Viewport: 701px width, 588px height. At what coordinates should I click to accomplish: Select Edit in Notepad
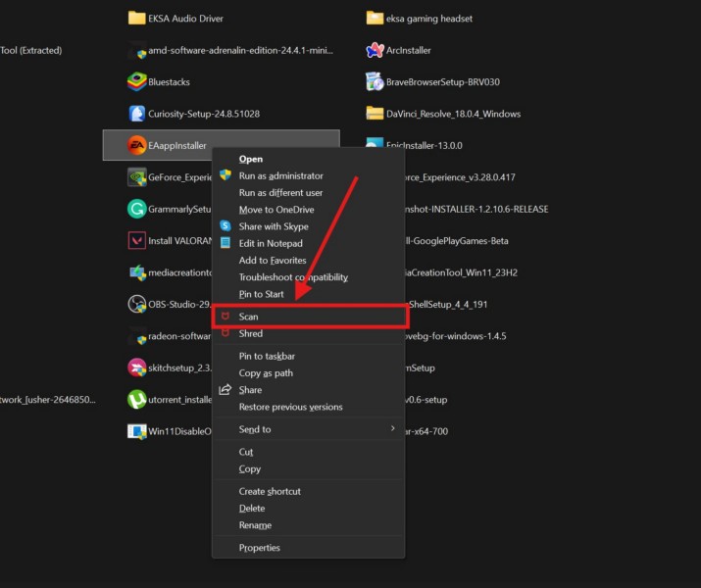coord(271,243)
